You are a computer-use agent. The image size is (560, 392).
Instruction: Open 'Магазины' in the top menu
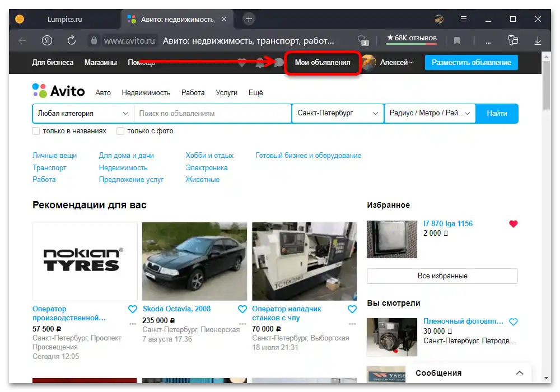101,63
